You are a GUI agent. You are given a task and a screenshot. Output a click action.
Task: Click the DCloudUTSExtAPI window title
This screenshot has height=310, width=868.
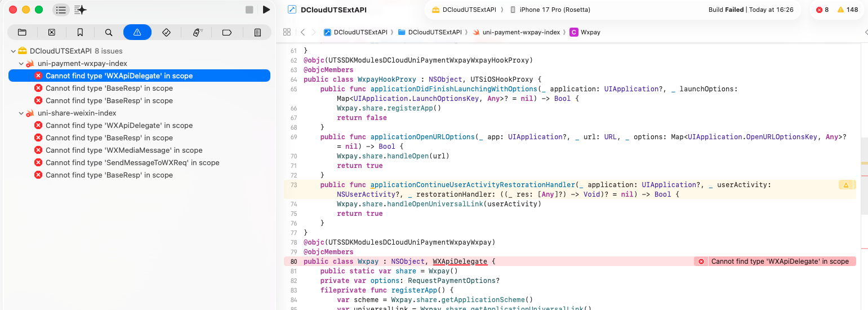334,10
